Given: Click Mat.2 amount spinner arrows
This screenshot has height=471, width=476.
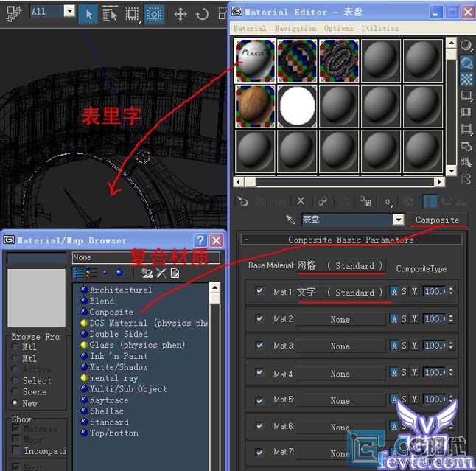Looking at the screenshot, I should coord(451,318).
